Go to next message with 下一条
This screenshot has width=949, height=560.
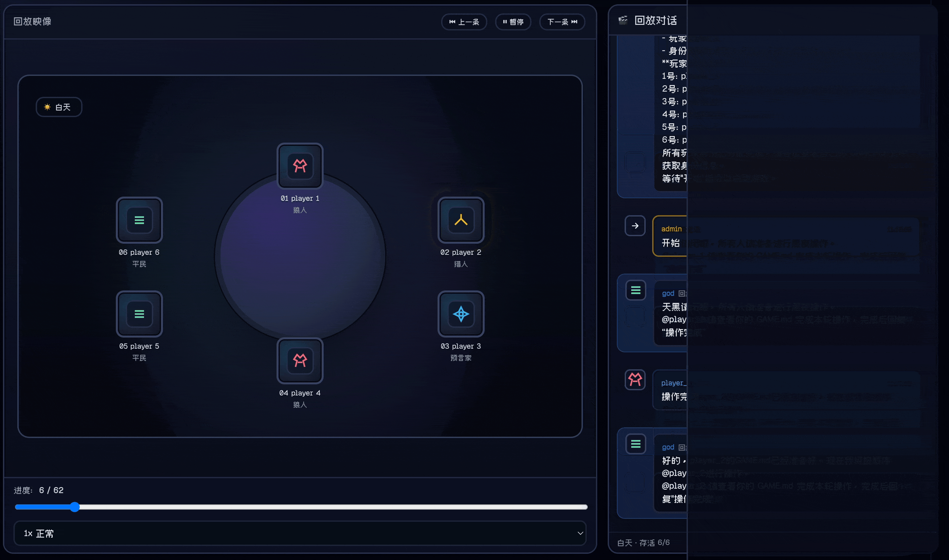(x=562, y=22)
